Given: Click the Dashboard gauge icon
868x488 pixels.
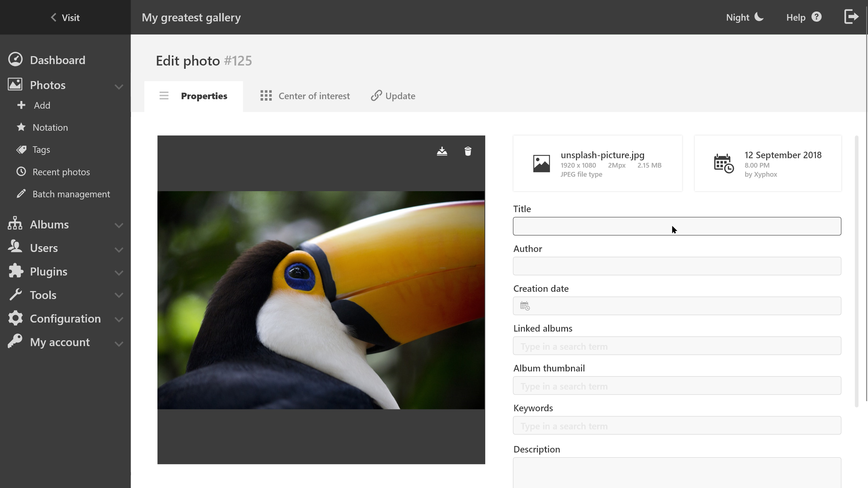Looking at the screenshot, I should coord(15,59).
